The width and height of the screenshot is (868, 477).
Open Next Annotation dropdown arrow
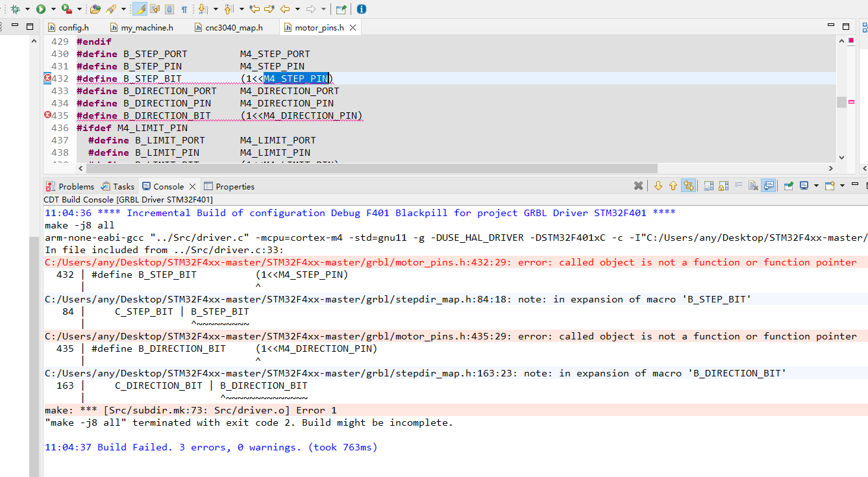click(216, 9)
